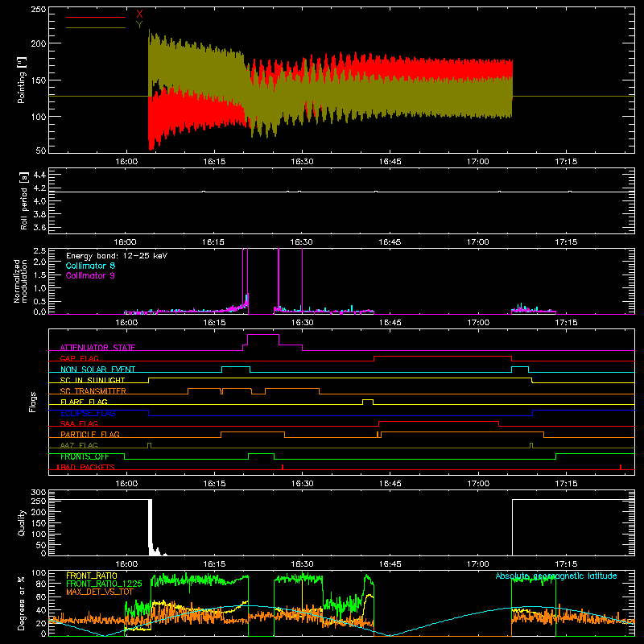Click the Normalized modulation axis title

coord(20,281)
